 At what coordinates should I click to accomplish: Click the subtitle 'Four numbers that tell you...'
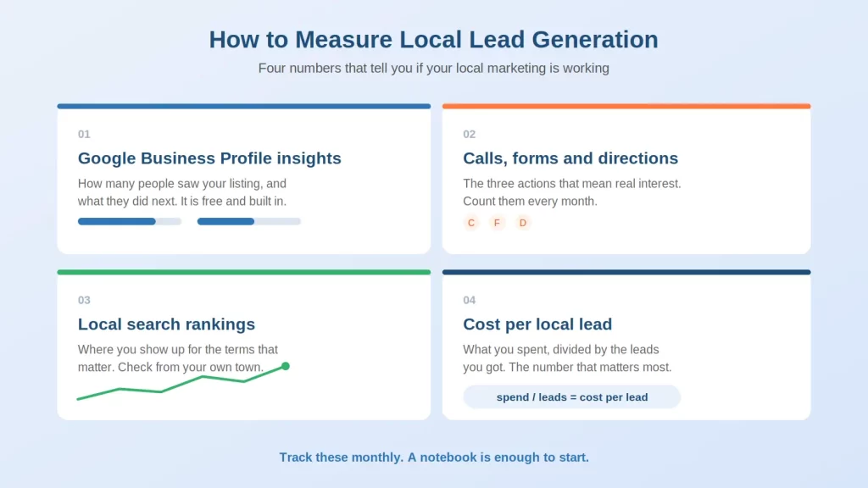433,68
